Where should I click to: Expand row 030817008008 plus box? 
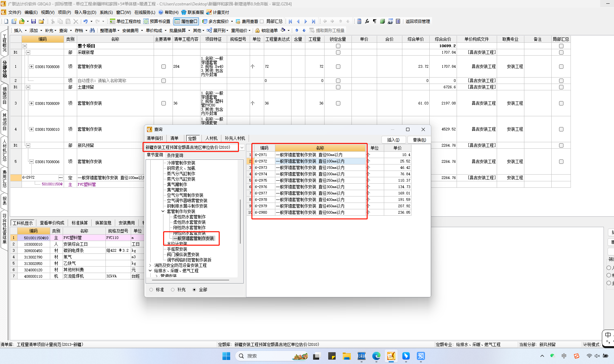click(x=31, y=67)
